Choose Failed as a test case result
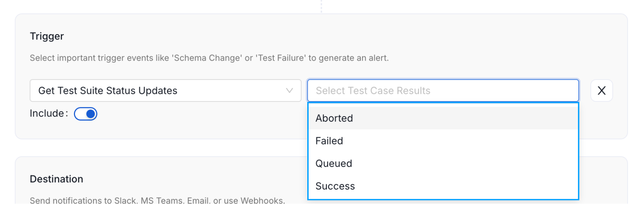Screen dimensions: 644x204 coord(329,141)
